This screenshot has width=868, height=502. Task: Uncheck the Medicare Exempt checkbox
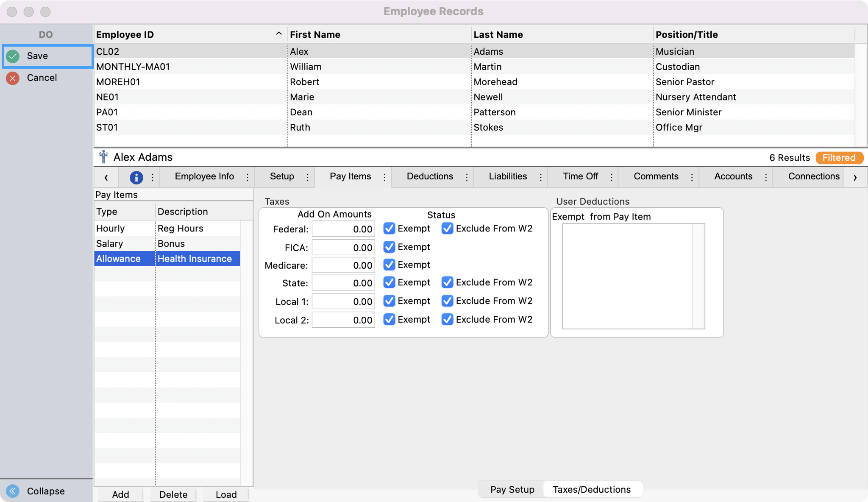point(389,265)
